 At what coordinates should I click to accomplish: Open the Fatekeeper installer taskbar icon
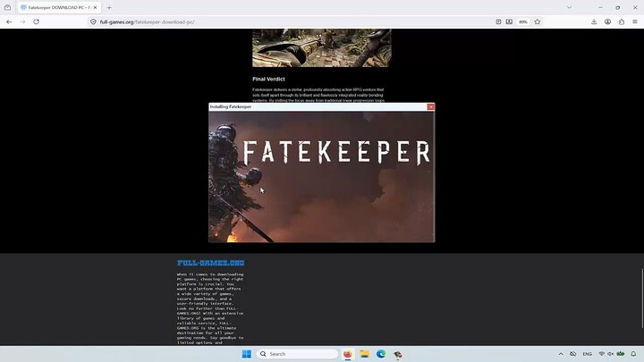(x=397, y=354)
